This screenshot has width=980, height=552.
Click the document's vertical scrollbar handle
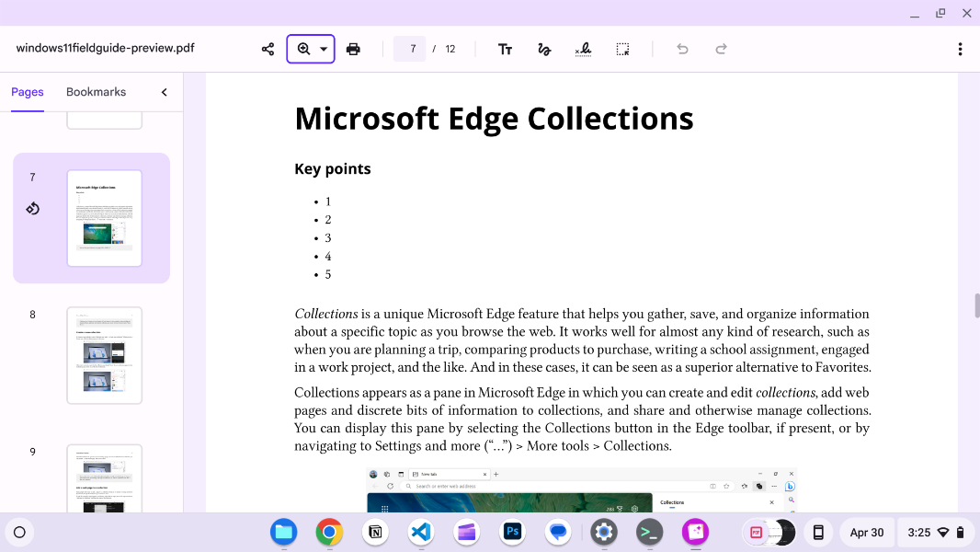pos(975,305)
